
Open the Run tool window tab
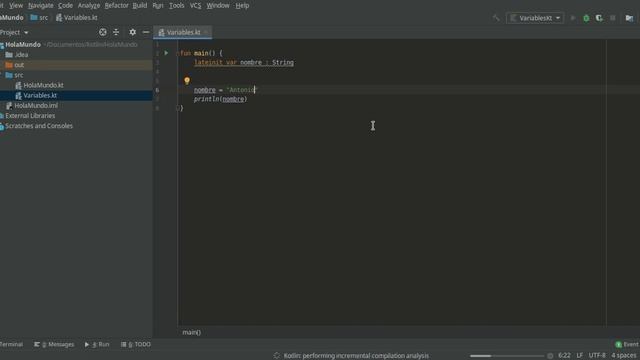point(97,344)
